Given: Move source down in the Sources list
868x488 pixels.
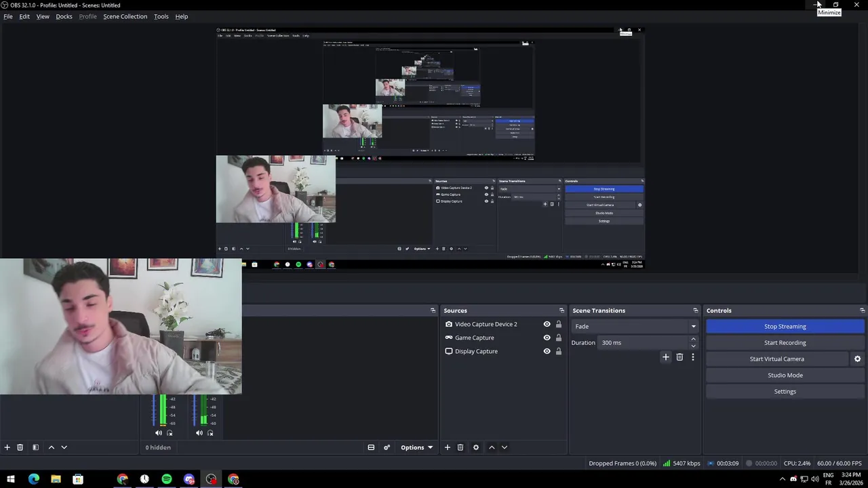Looking at the screenshot, I should pos(504,447).
